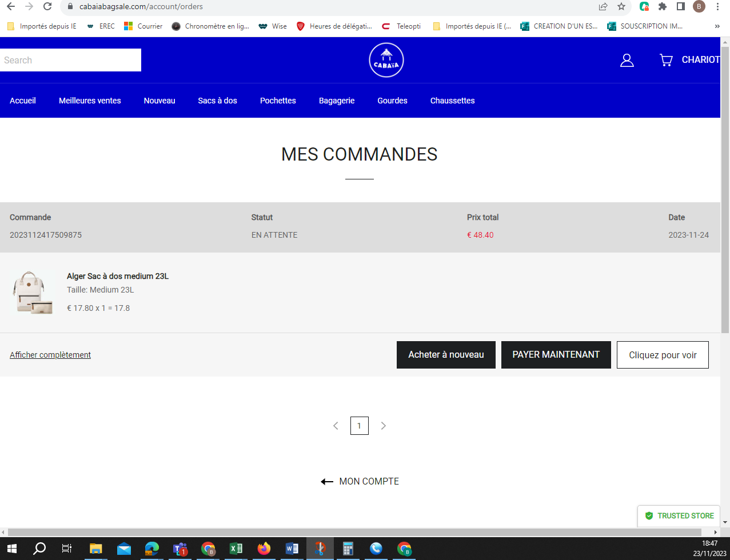This screenshot has height=560, width=730.
Task: Go back using the browser back arrow
Action: [10, 7]
